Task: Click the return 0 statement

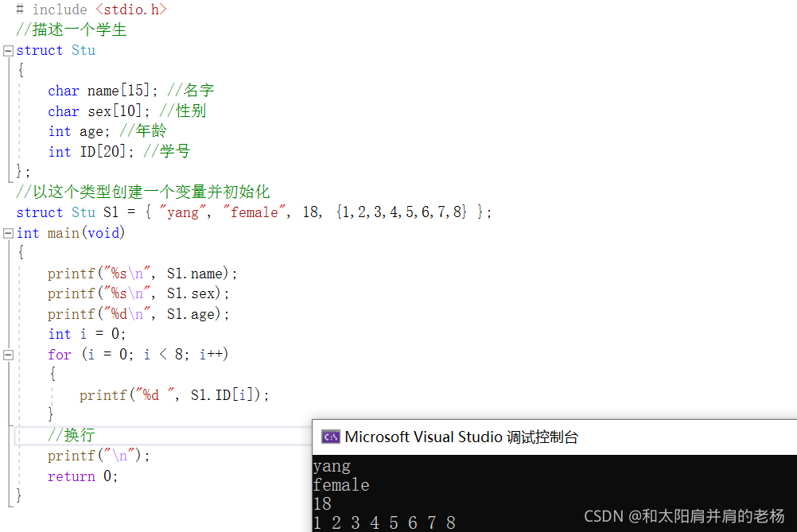Action: [83, 476]
